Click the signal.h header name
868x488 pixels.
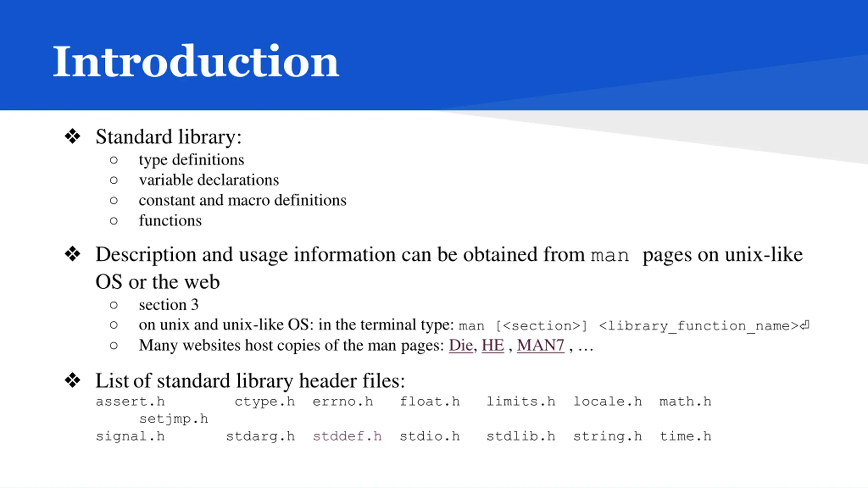click(130, 436)
